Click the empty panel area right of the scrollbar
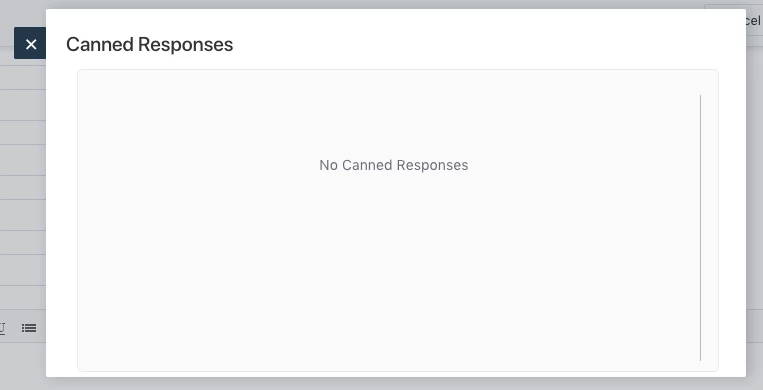Viewport: 763px width, 390px height. (709, 227)
